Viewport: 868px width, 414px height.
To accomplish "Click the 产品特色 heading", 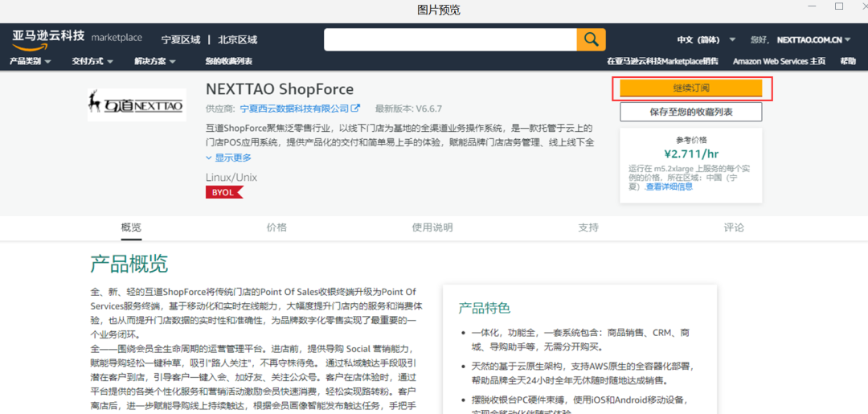I will [x=485, y=308].
